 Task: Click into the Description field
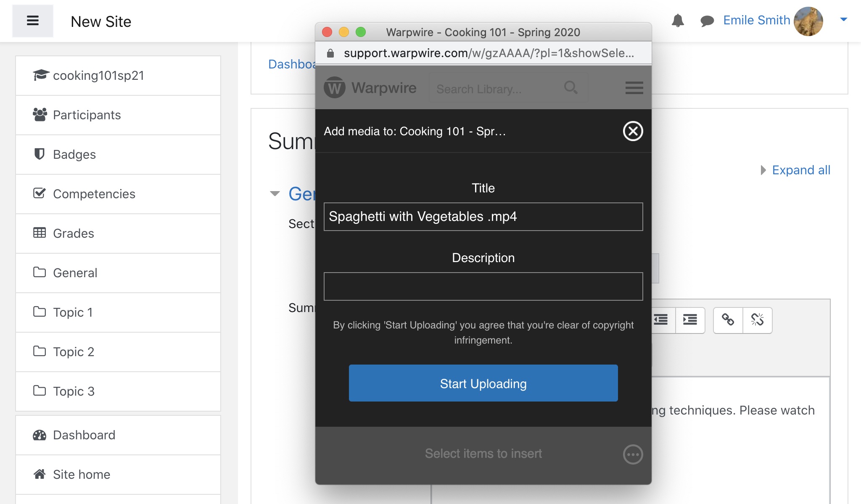[483, 286]
